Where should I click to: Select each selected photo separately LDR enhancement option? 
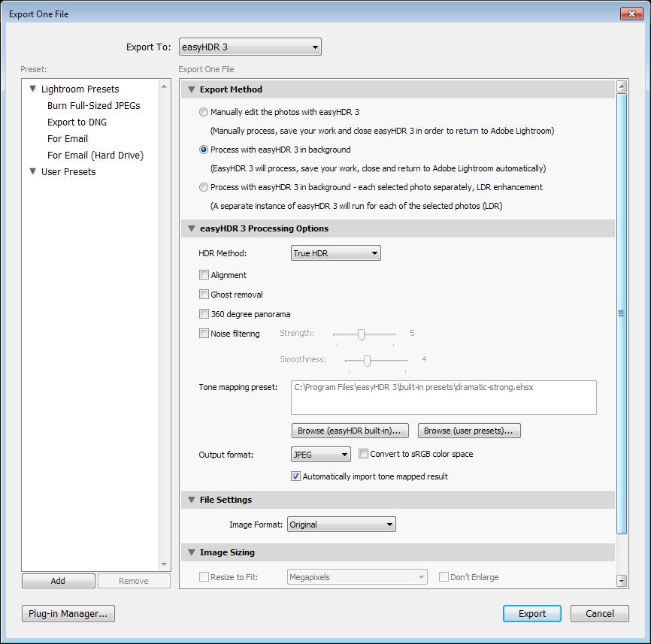[204, 187]
